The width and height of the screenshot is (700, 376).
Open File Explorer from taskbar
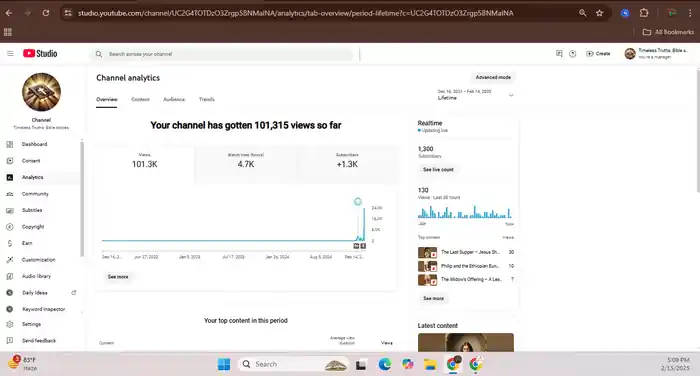point(430,364)
